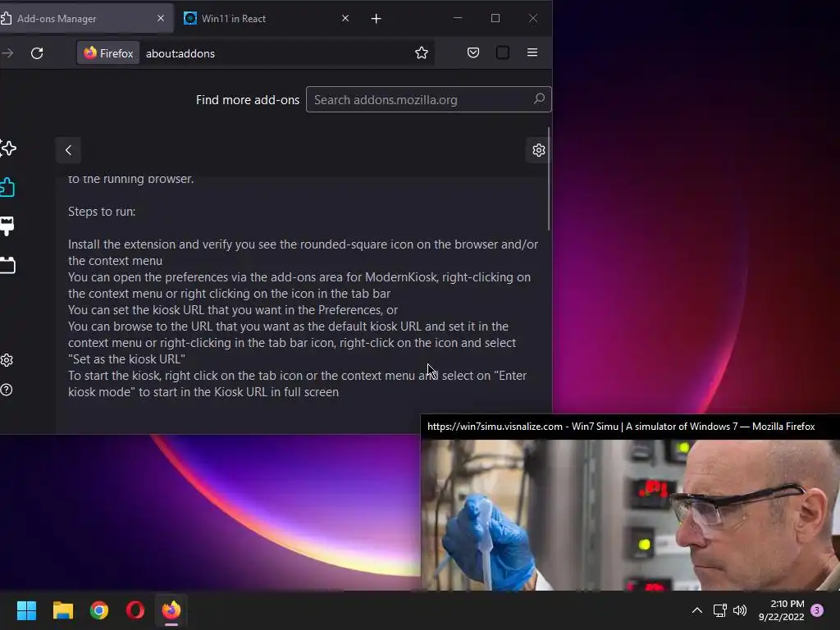Screen dimensions: 840x630
Task: Close the Add-ons Manager tab
Action: 161,18
